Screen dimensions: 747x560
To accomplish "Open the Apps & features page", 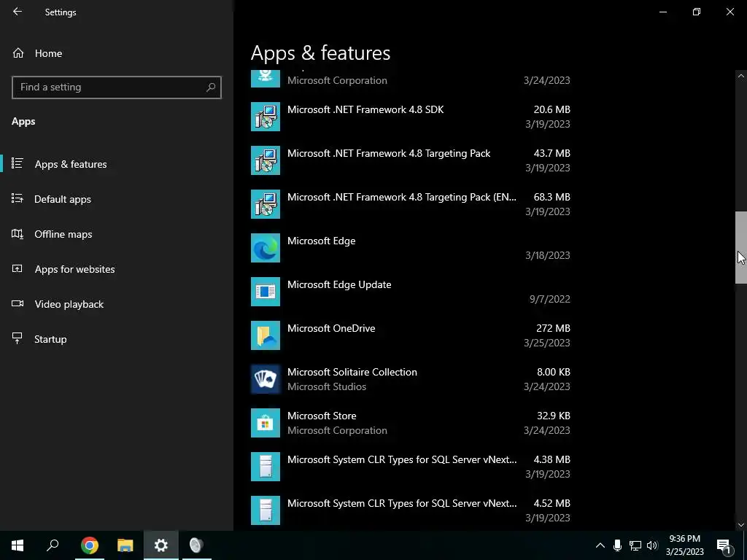I will coord(117,164).
